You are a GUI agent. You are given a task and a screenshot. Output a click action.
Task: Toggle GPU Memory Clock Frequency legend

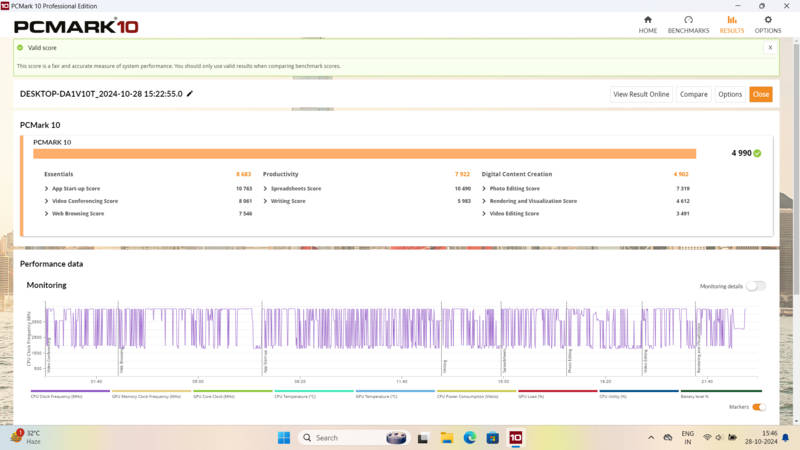click(151, 393)
